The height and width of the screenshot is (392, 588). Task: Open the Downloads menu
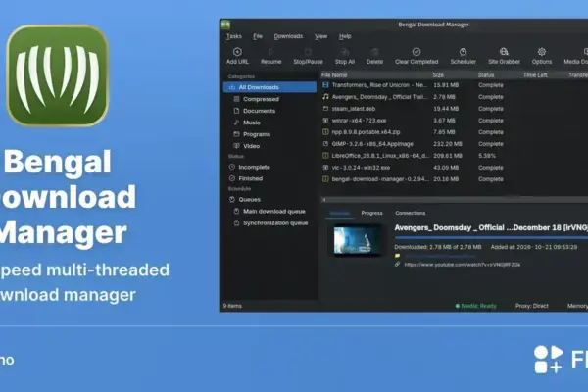point(288,36)
